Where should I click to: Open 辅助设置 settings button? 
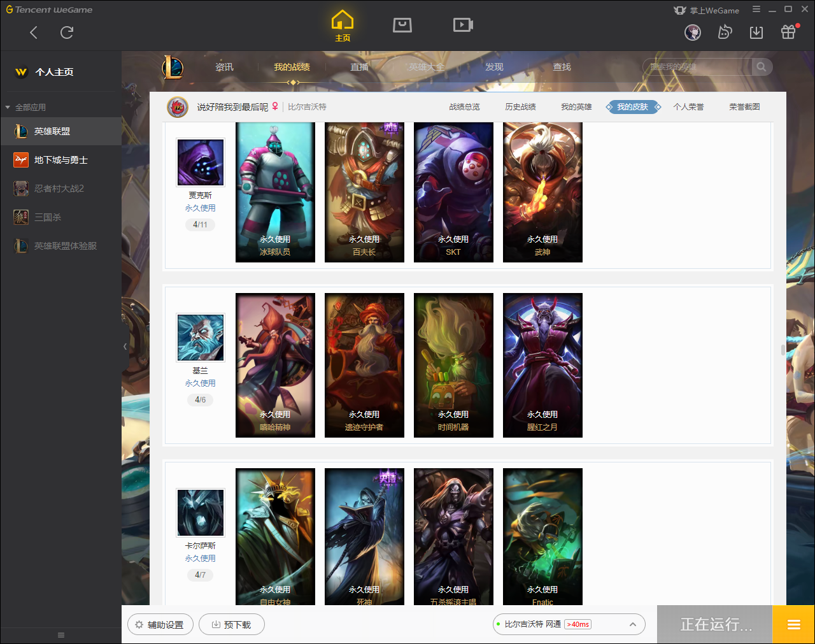pos(159,625)
